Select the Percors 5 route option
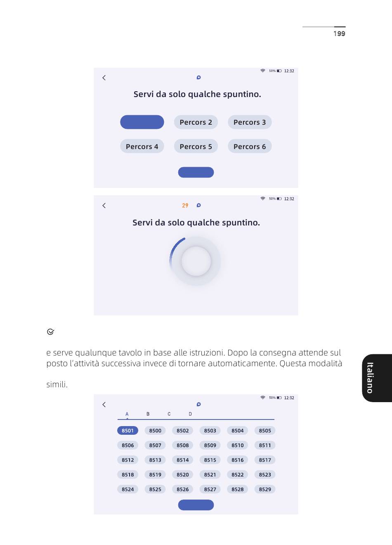Image resolution: width=392 pixels, height=545 pixels. (196, 147)
